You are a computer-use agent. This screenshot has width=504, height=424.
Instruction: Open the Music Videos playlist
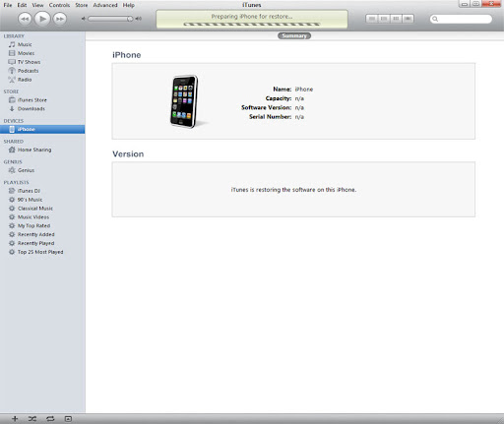(x=42, y=217)
